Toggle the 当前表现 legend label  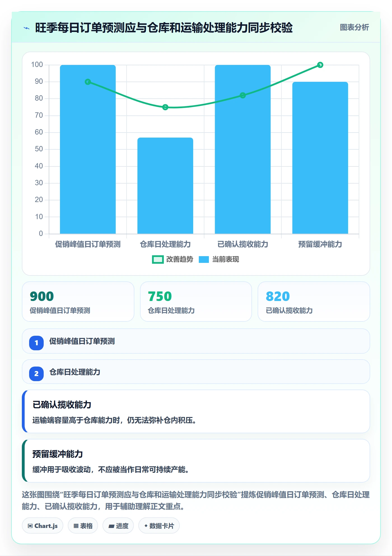point(226,260)
